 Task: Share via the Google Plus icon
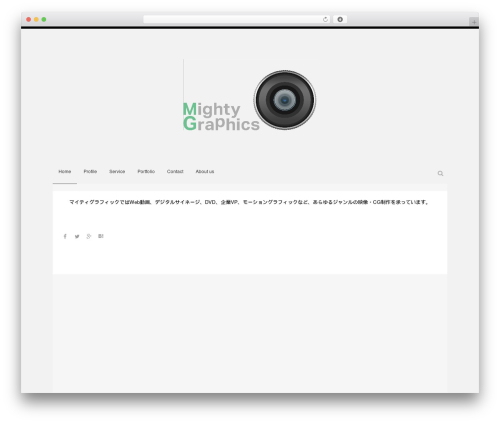(89, 236)
